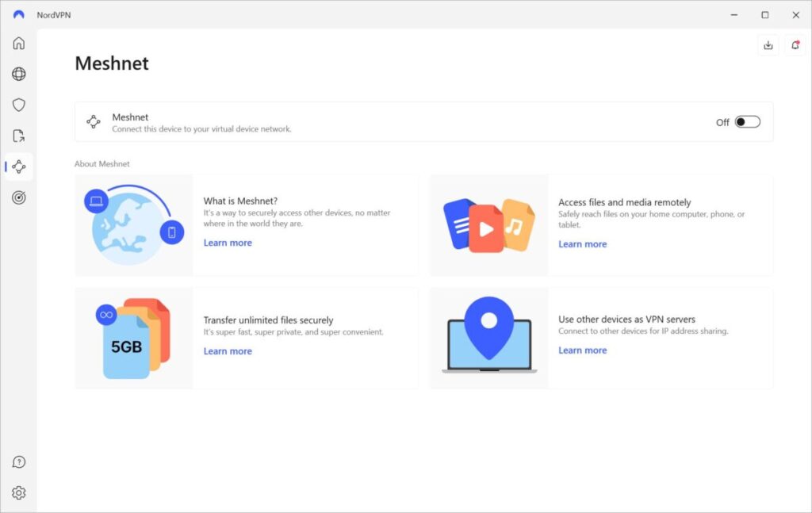Click the 'Off' label beside the toggle
812x513 pixels.
pos(722,122)
